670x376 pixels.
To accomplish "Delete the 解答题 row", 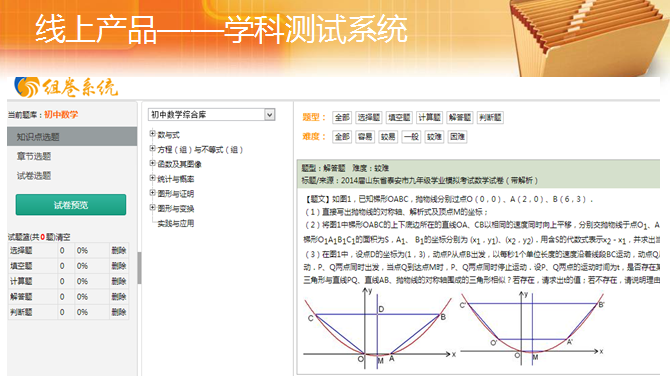I will (x=119, y=297).
